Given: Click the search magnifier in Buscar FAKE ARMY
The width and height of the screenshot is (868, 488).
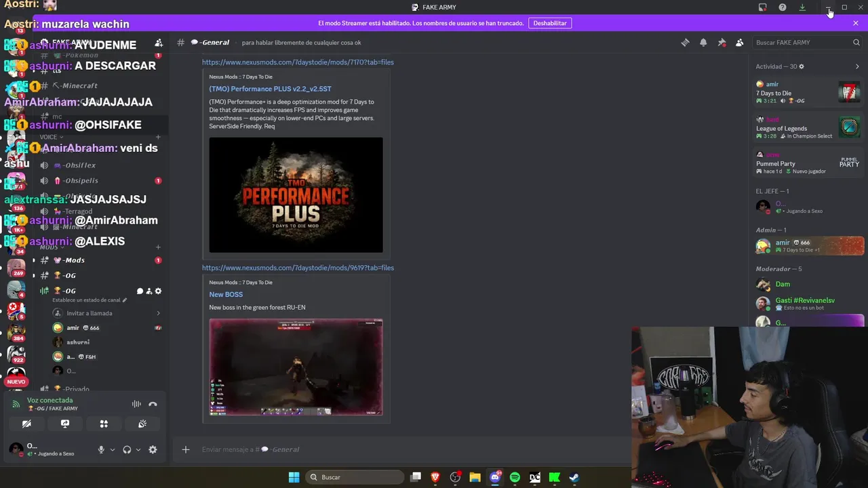Looking at the screenshot, I should coord(856,43).
